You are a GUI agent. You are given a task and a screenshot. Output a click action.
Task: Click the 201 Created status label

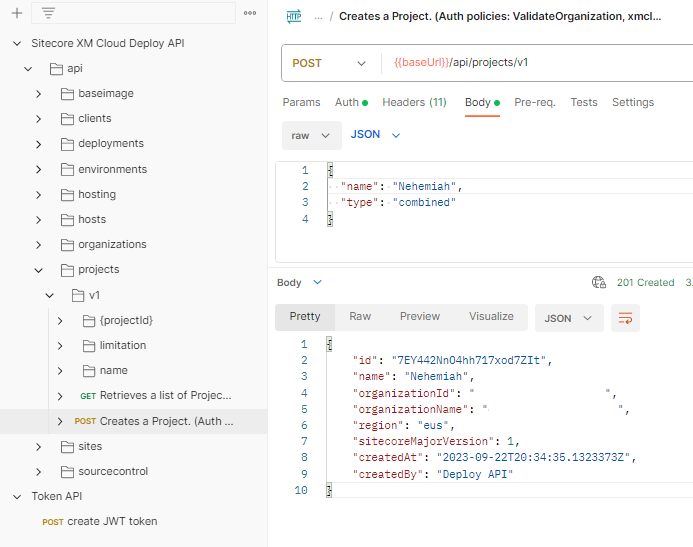[x=645, y=283]
